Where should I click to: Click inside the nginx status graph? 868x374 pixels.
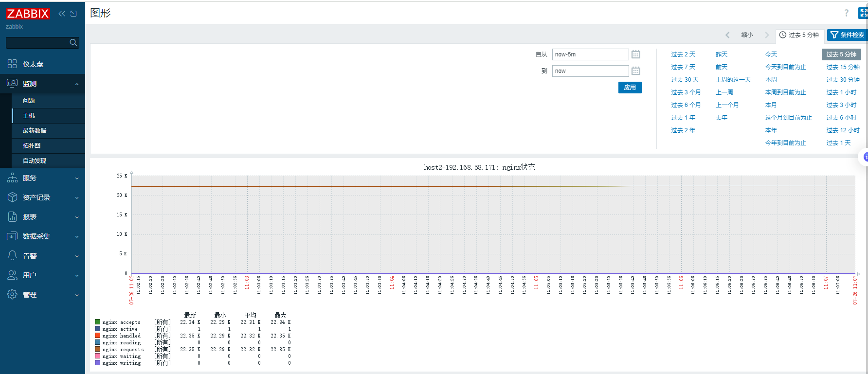pyautogui.click(x=493, y=225)
